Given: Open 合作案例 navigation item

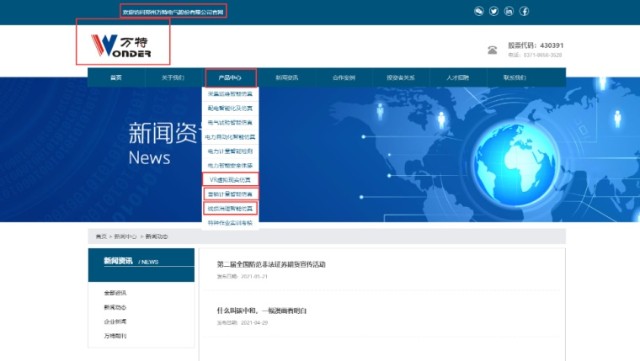Looking at the screenshot, I should pos(344,78).
